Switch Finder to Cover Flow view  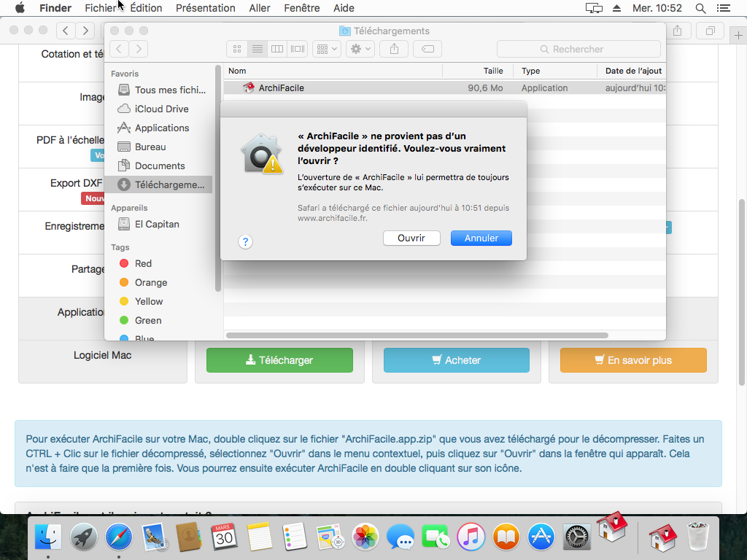pyautogui.click(x=297, y=49)
